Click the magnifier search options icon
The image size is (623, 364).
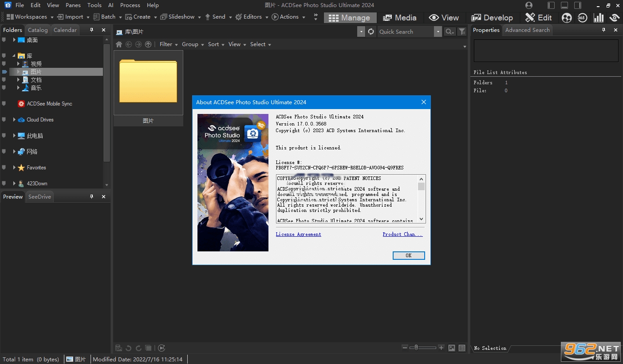[x=450, y=31]
